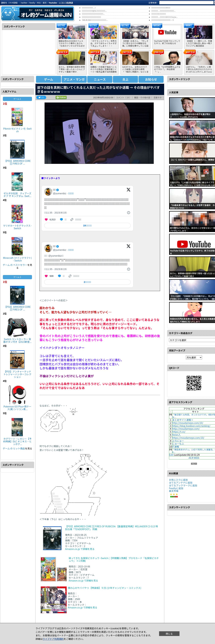Click the Feedlyに追加 link in RSS関連
Screen dimensions: 215x644
[176, 488]
